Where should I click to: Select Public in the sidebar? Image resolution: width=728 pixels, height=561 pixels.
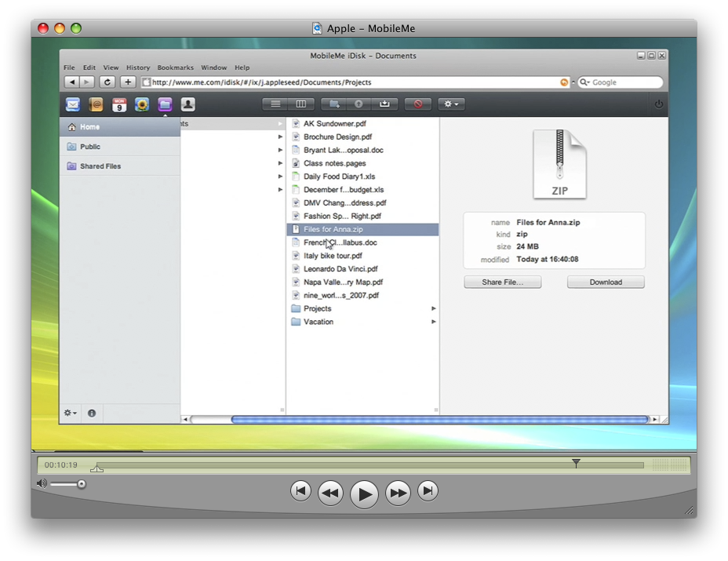click(x=120, y=146)
